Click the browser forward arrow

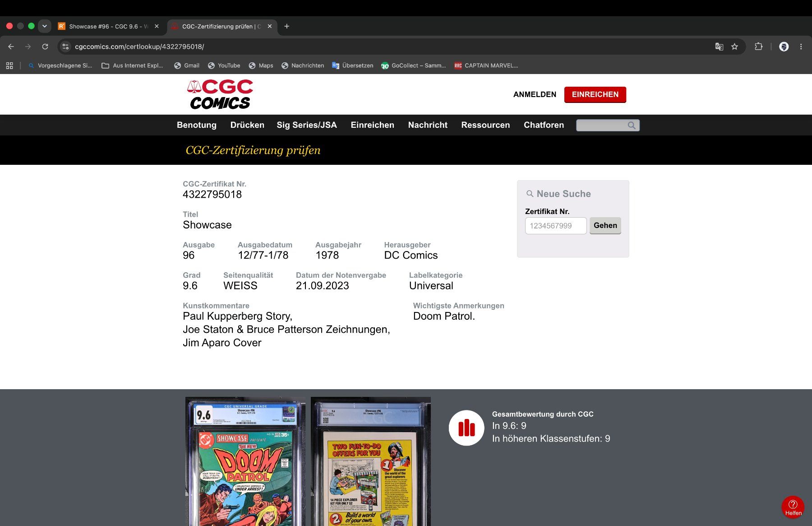pyautogui.click(x=28, y=47)
